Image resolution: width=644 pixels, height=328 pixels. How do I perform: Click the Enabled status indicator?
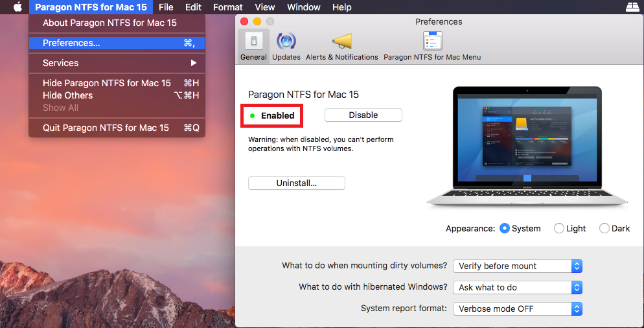(272, 115)
